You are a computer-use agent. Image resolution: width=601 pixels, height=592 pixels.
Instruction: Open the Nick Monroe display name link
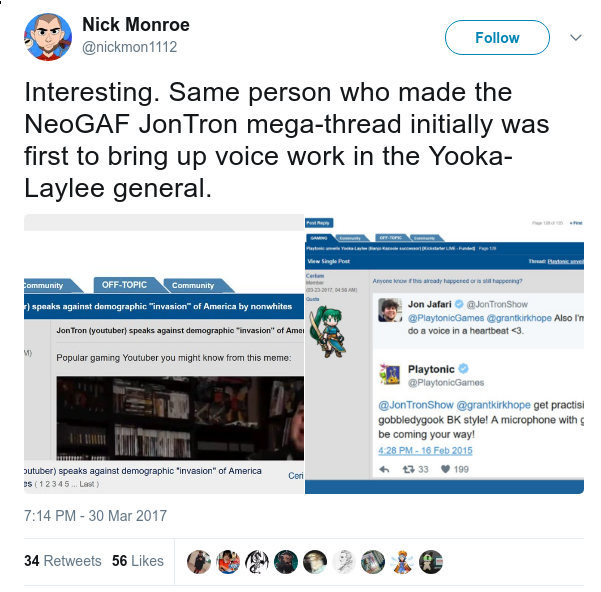136,25
